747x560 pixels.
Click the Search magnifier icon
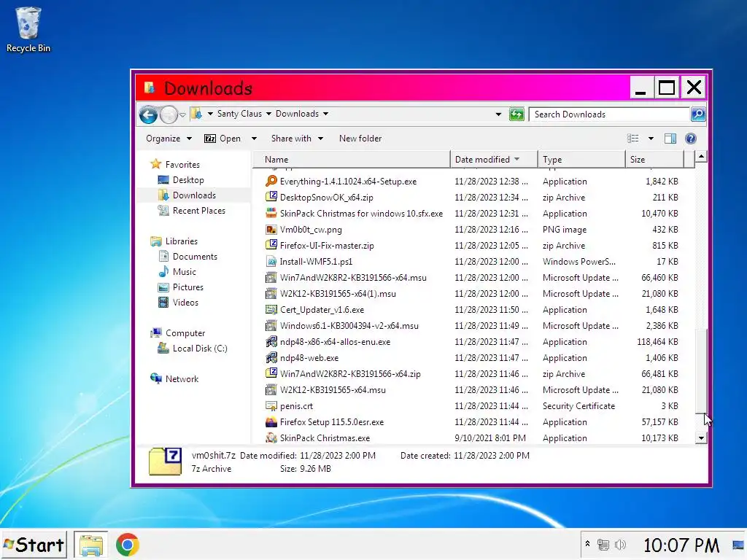click(x=698, y=114)
